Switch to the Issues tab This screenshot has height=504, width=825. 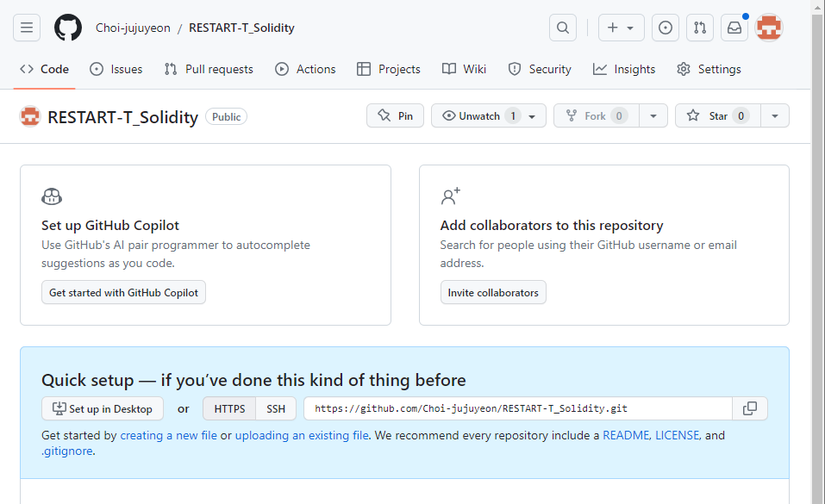(116, 69)
